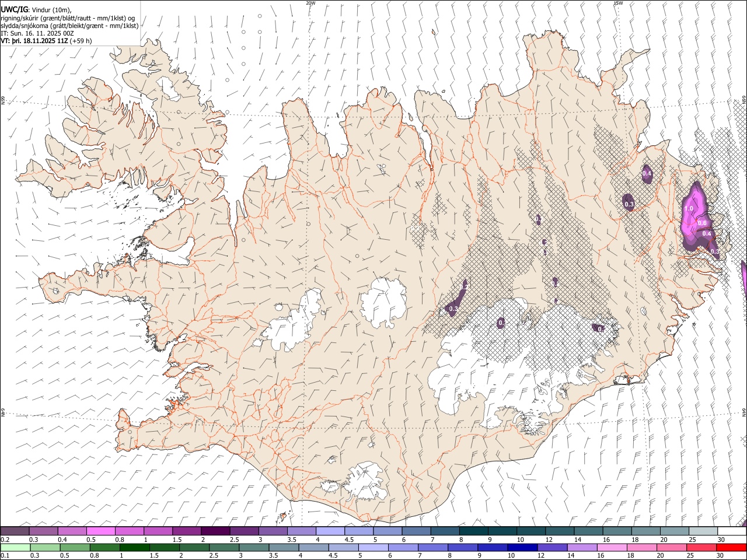Select the dark teal upper-row swatch at 8

click(473, 531)
